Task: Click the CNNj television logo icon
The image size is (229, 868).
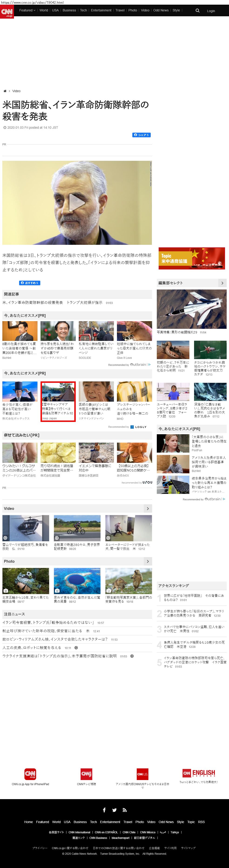Action: coord(86,774)
